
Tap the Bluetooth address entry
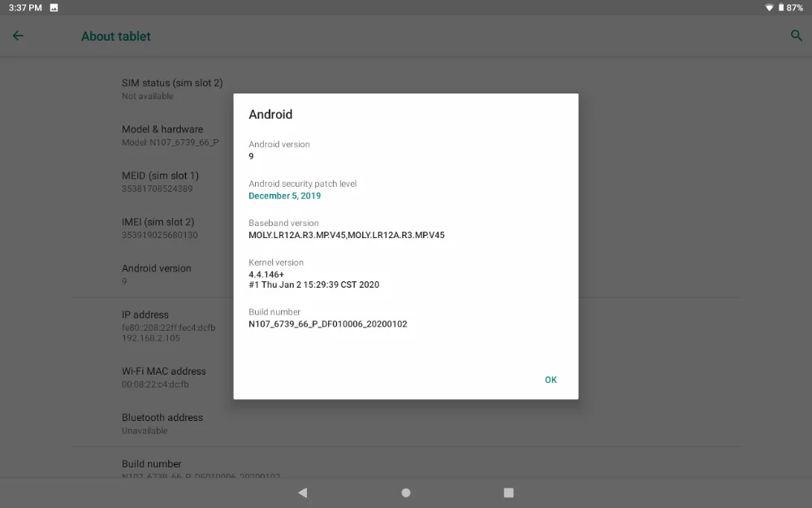(x=162, y=423)
